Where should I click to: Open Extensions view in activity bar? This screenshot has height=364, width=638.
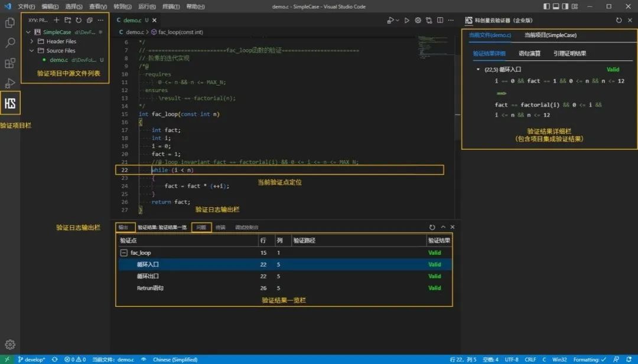10,63
